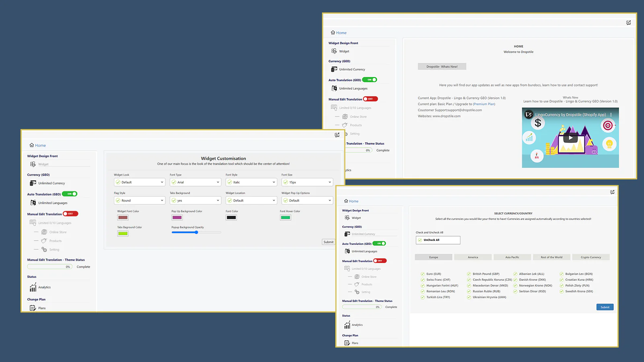The height and width of the screenshot is (362, 644).
Task: Open Analytics icon in widget customisation sidebar
Action: click(33, 287)
